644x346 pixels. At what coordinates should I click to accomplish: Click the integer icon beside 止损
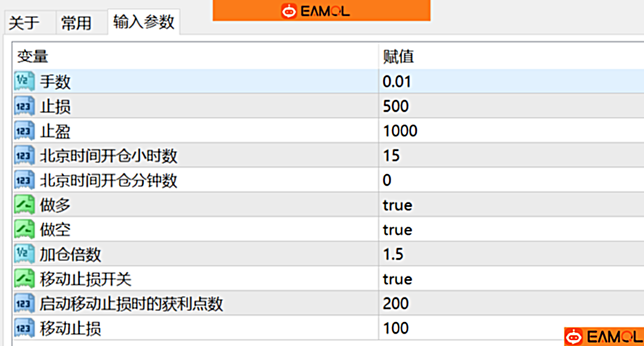pos(25,107)
